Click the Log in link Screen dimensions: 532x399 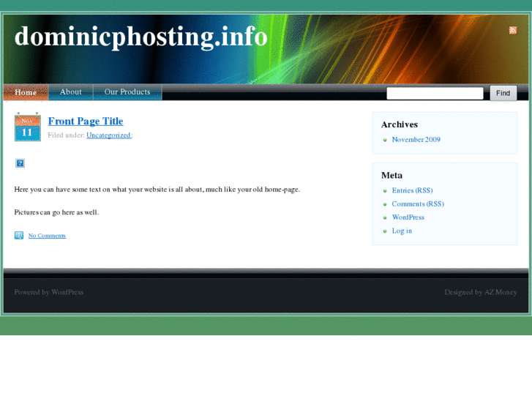coord(402,231)
